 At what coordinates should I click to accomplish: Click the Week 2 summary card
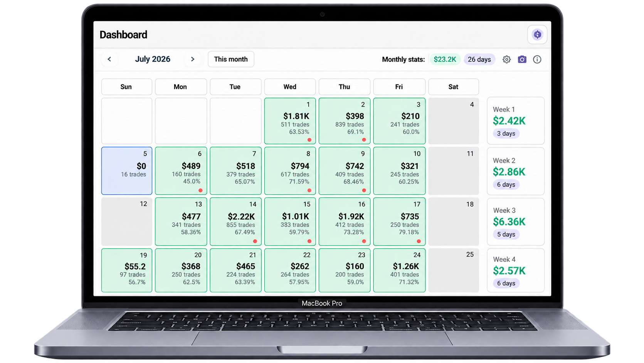516,171
